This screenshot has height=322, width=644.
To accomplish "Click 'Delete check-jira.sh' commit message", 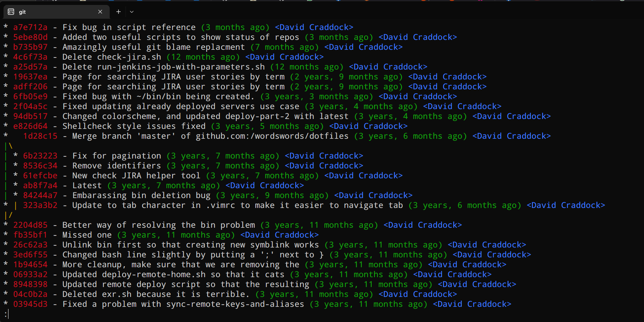I will (x=112, y=57).
